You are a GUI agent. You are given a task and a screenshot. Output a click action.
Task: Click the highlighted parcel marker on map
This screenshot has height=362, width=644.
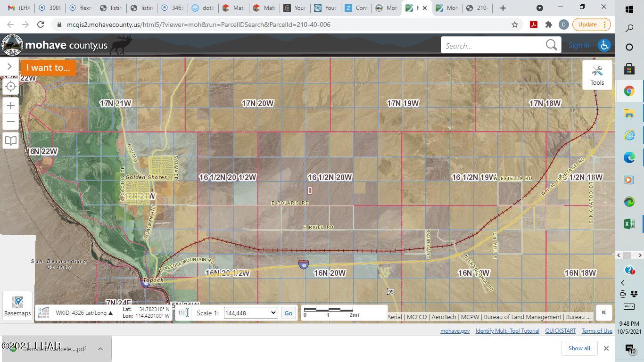tap(310, 190)
